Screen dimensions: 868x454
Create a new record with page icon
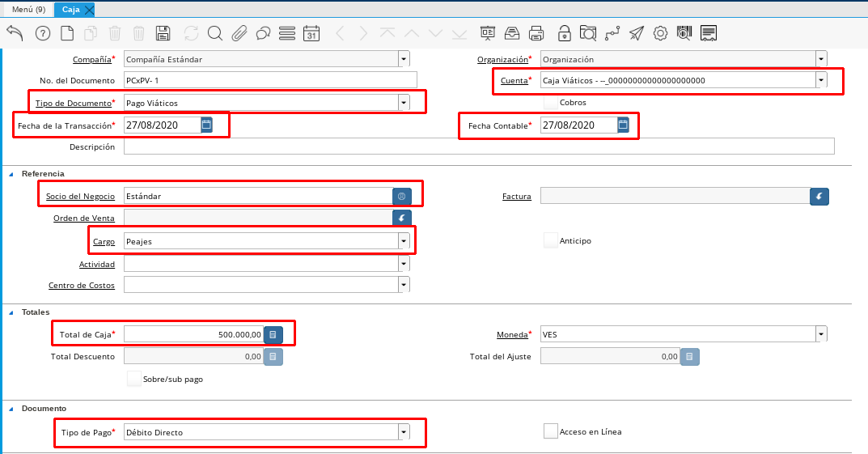click(x=67, y=33)
